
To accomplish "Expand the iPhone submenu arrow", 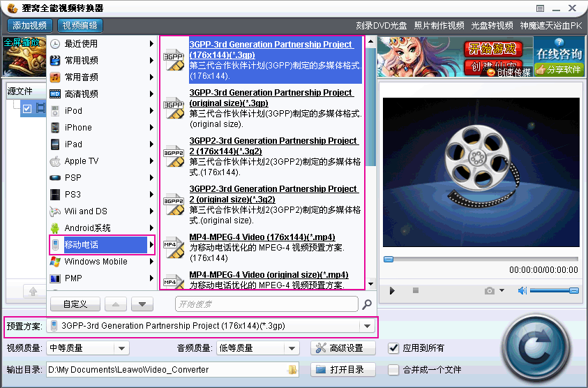I will (151, 128).
